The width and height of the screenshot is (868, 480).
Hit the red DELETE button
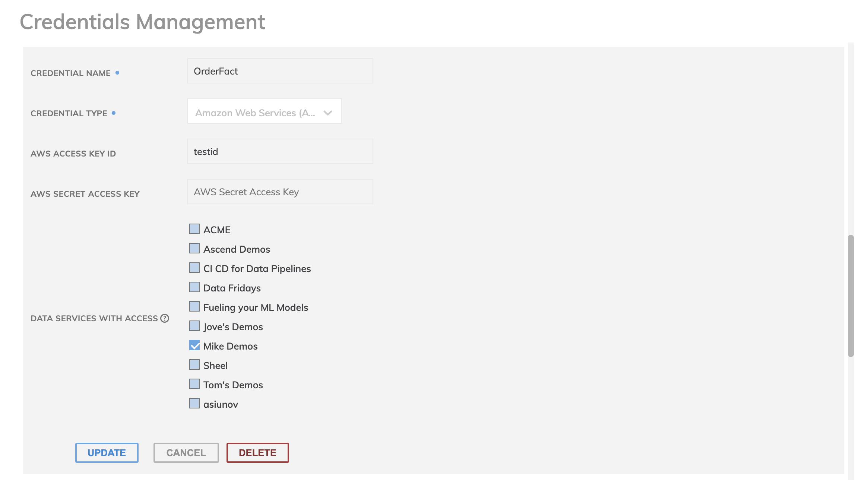257,452
